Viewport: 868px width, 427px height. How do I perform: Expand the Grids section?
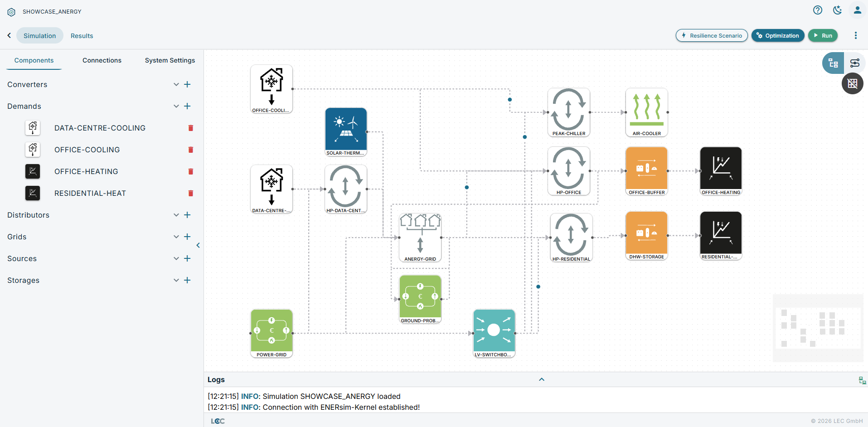pyautogui.click(x=176, y=237)
